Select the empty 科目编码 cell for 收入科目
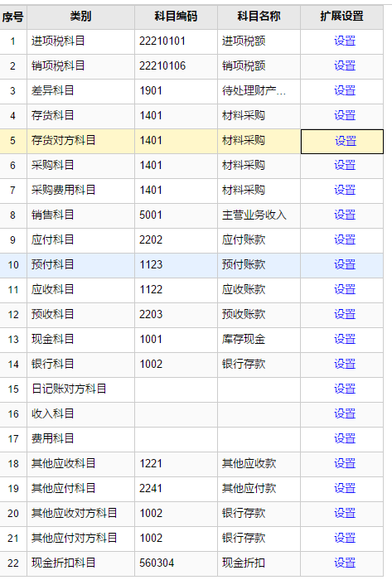The width and height of the screenshot is (392, 580). (176, 414)
